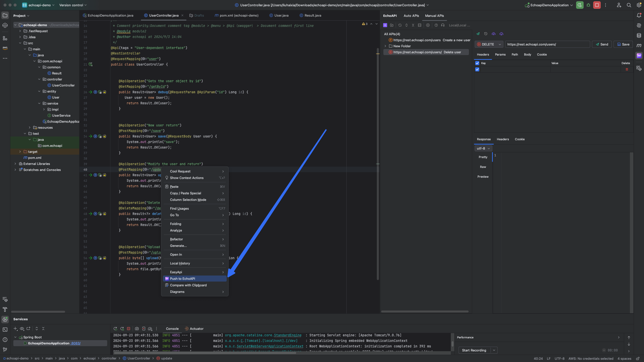Click the cloud download icon

[x=501, y=34]
